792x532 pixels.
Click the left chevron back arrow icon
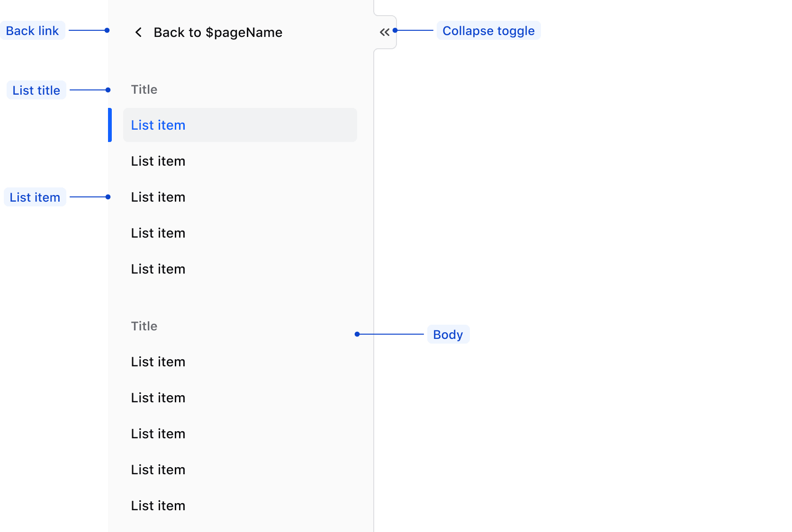(138, 32)
